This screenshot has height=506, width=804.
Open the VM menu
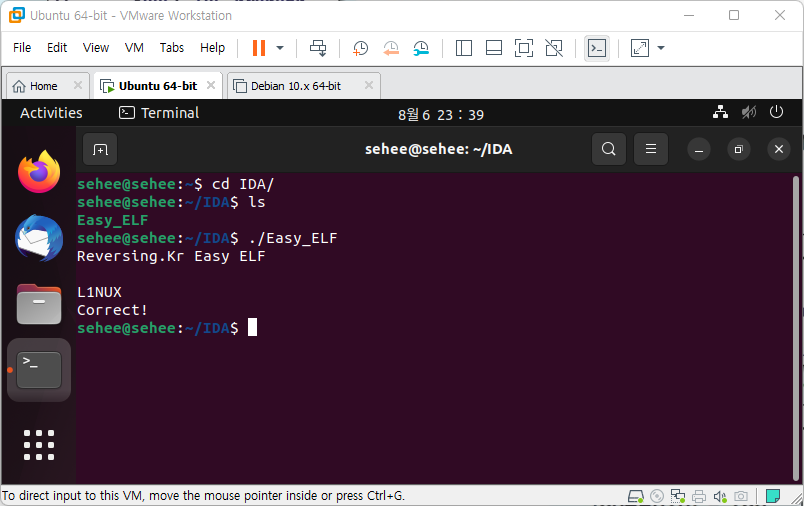point(134,48)
